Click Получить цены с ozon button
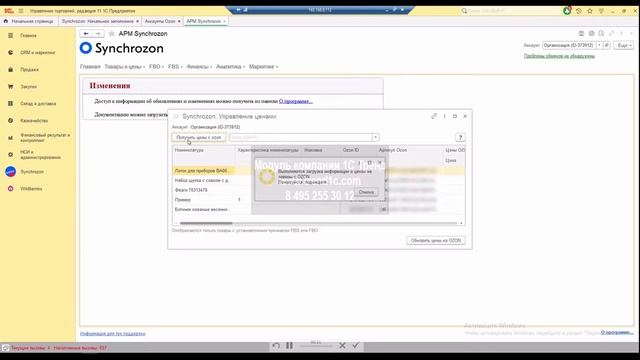Viewport: 640px width, 360px height. [199, 138]
